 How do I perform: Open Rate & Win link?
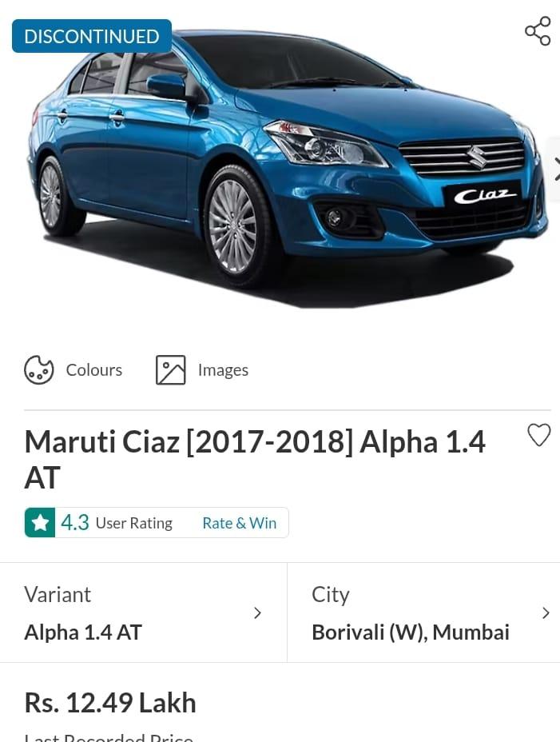(x=240, y=523)
